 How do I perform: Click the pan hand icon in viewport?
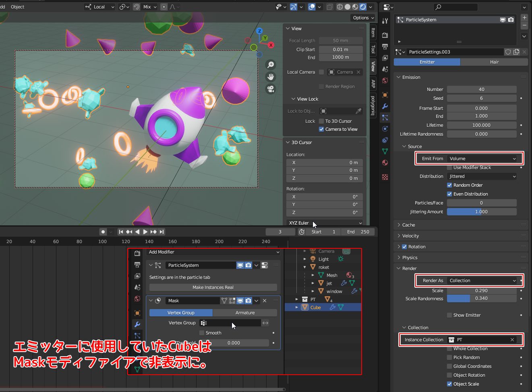point(271,77)
